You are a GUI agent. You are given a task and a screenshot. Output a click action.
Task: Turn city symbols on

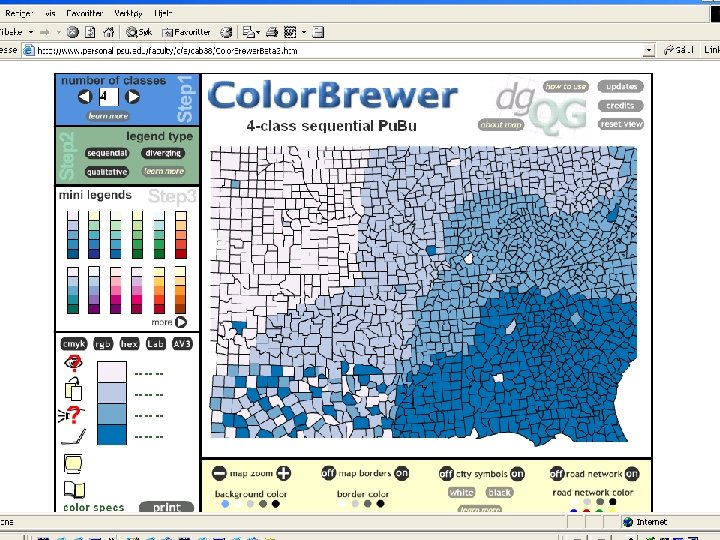518,473
